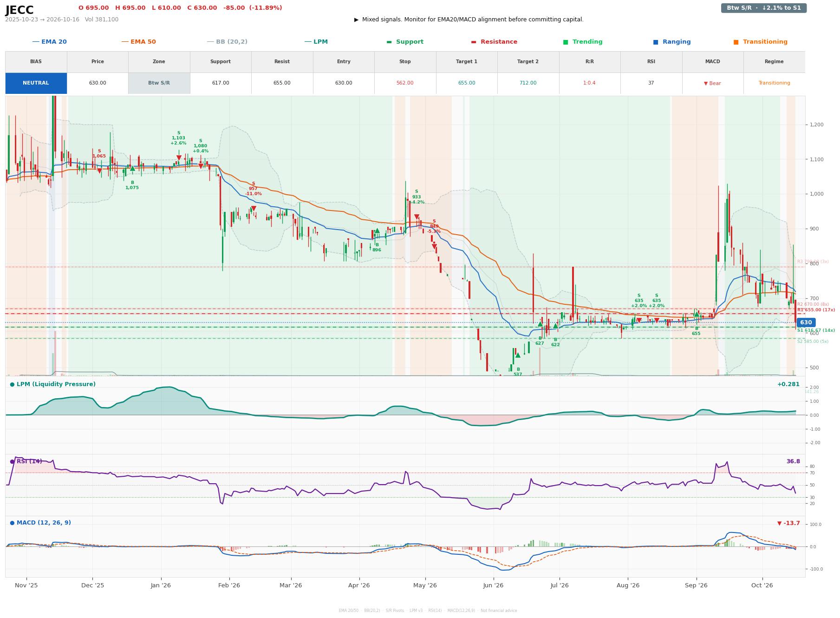
Task: Click the orange Transitioning regime legend
Action: pyautogui.click(x=760, y=42)
